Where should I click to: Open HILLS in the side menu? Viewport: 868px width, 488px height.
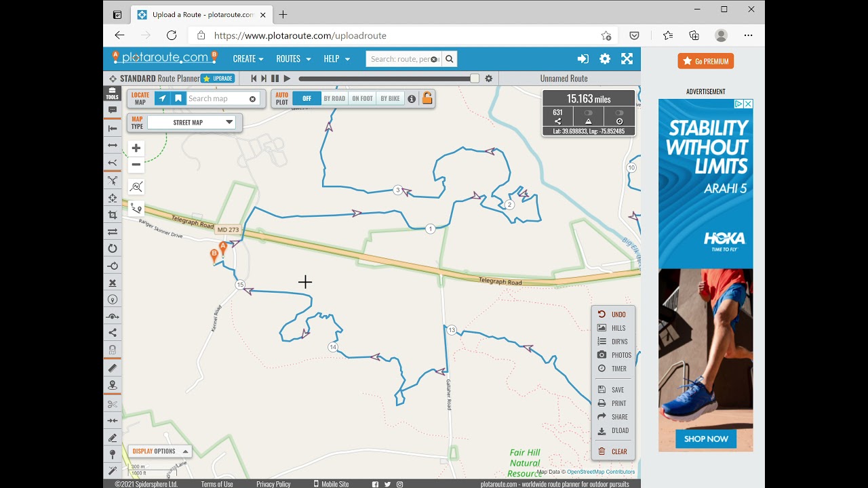(x=612, y=328)
